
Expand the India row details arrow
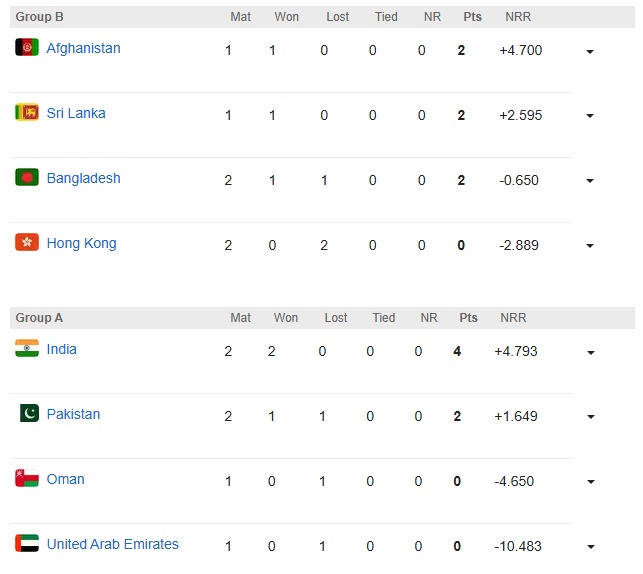coord(590,353)
